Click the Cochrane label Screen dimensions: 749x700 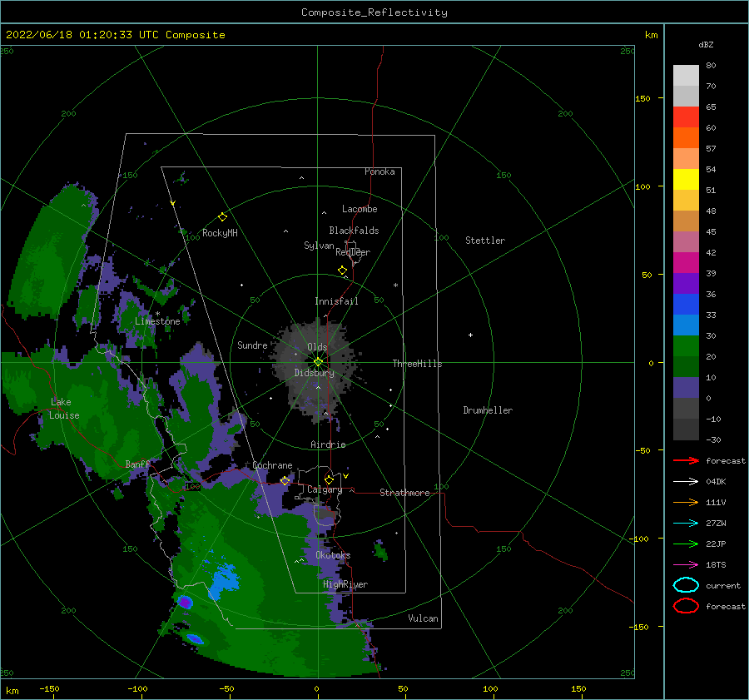point(272,465)
